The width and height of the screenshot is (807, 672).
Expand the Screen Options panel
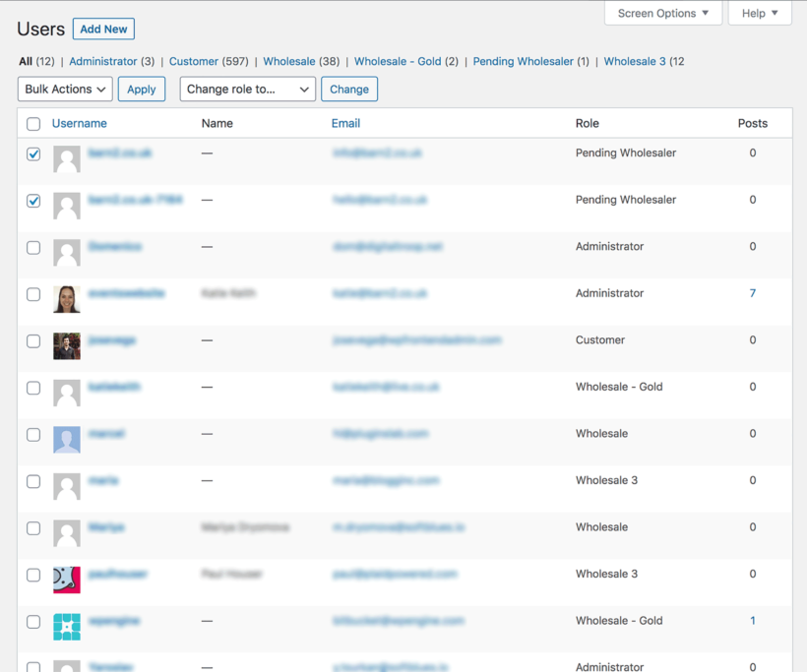(x=662, y=14)
